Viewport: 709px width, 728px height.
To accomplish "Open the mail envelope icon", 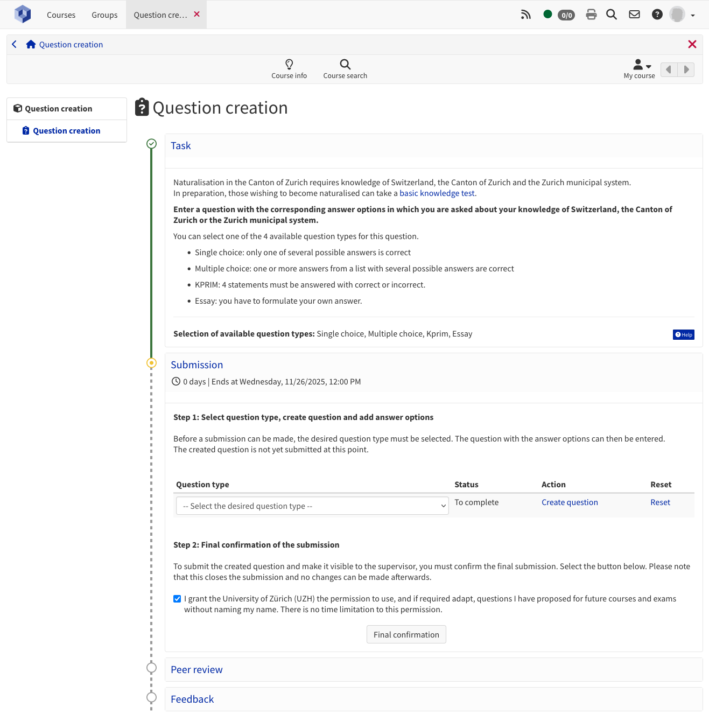I will click(634, 15).
